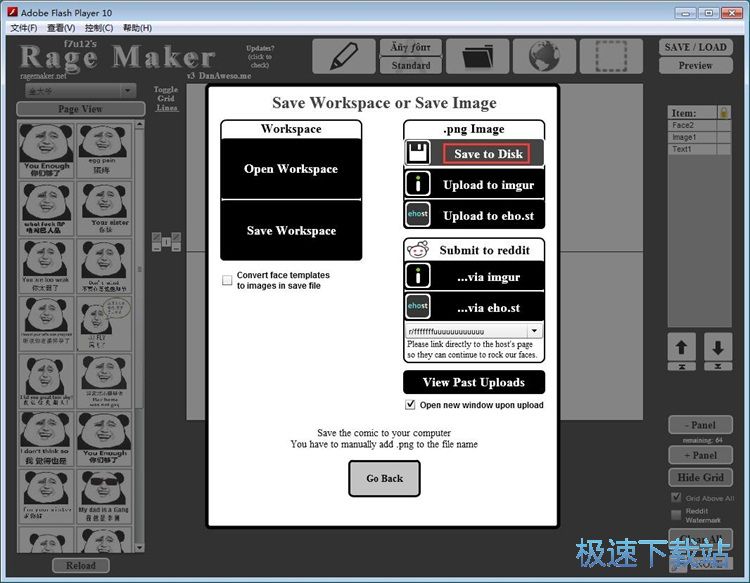750x583 pixels.
Task: Enable Convert face templates to images checkbox
Action: (x=227, y=280)
